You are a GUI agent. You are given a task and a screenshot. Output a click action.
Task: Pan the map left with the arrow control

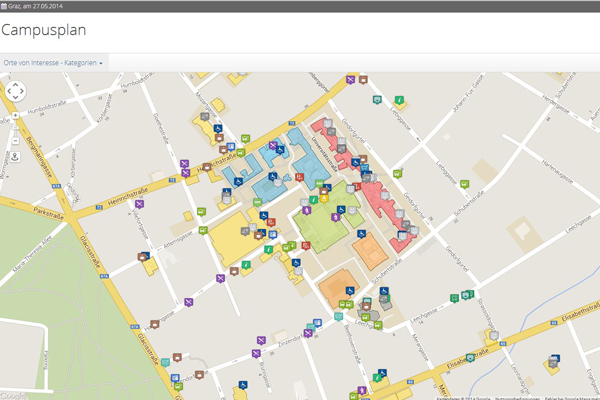tap(8, 91)
